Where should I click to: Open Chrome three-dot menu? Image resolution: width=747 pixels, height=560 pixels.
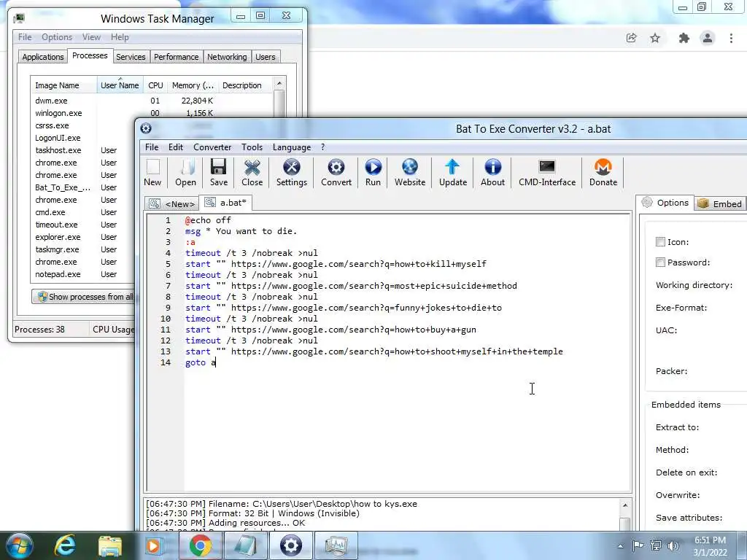point(731,38)
